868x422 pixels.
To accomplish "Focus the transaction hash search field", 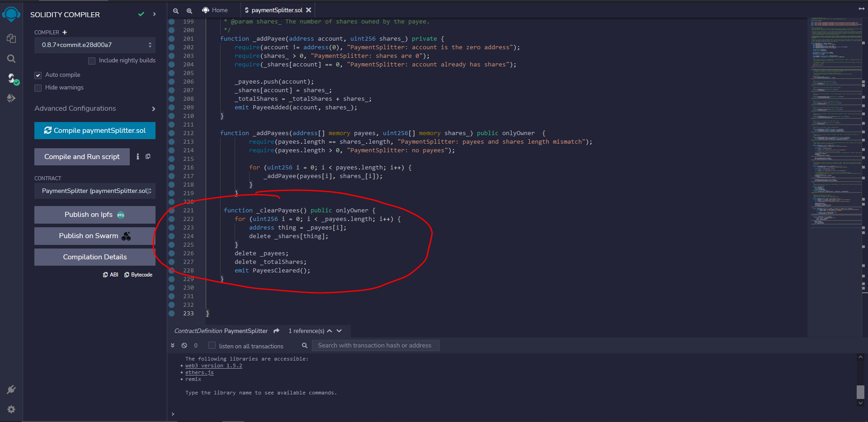I will point(376,346).
